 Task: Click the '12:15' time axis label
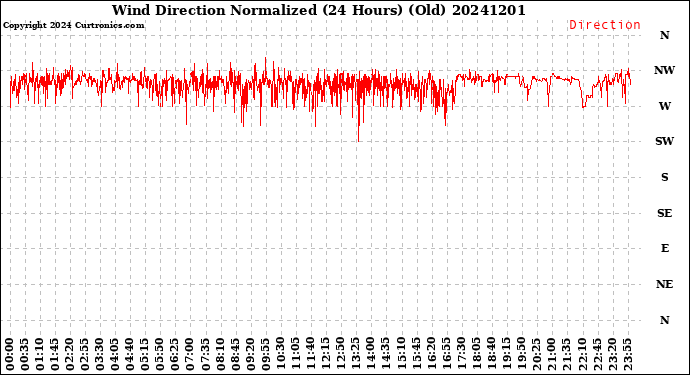tap(326, 354)
